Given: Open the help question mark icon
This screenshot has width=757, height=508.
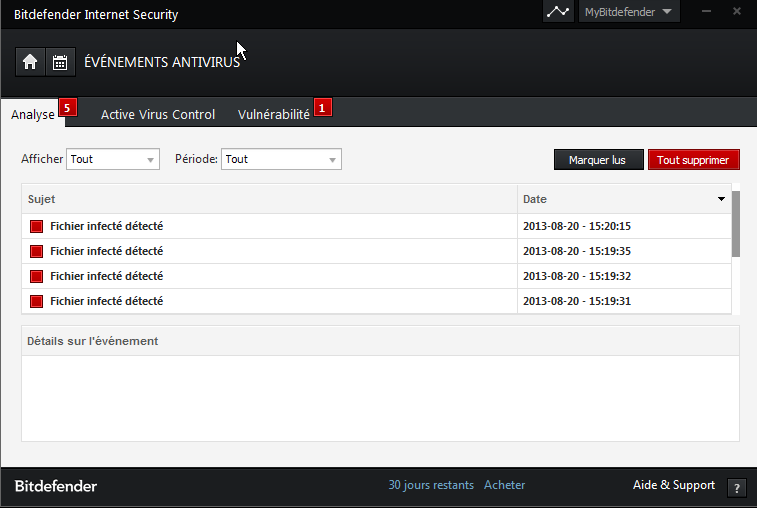Looking at the screenshot, I should [x=737, y=488].
